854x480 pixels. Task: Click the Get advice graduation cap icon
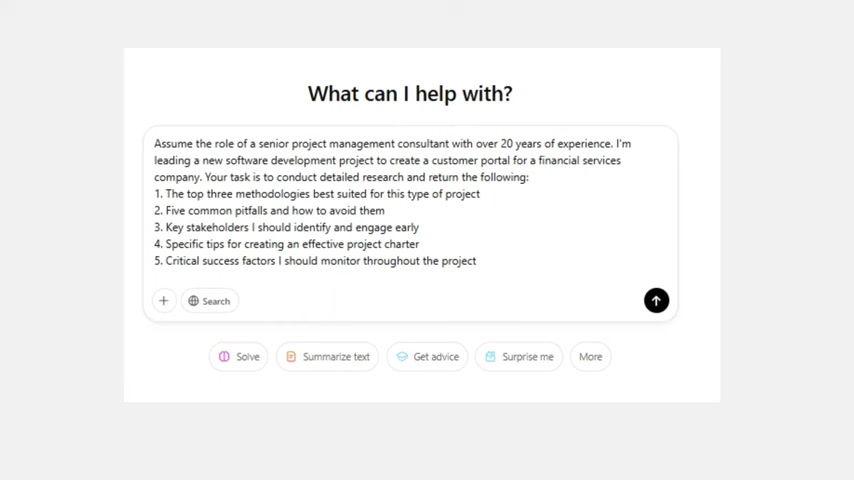[x=402, y=356]
